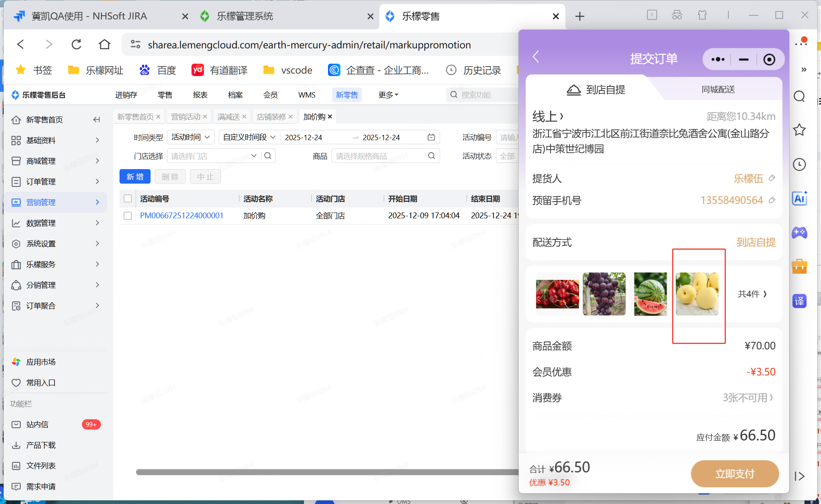Tick checkbox for PM00667251224000001 row
The height and width of the screenshot is (504, 821).
click(128, 216)
